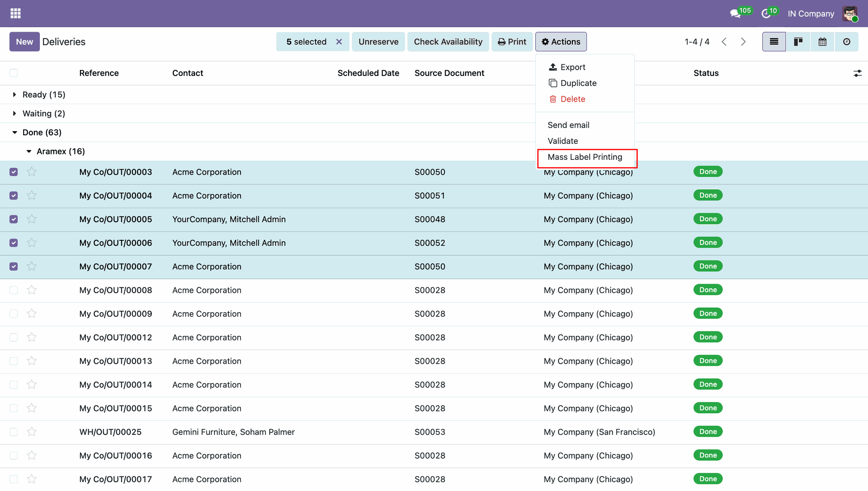This screenshot has width=868, height=491.
Task: Switch to activity view clock icon
Action: [x=846, y=42]
